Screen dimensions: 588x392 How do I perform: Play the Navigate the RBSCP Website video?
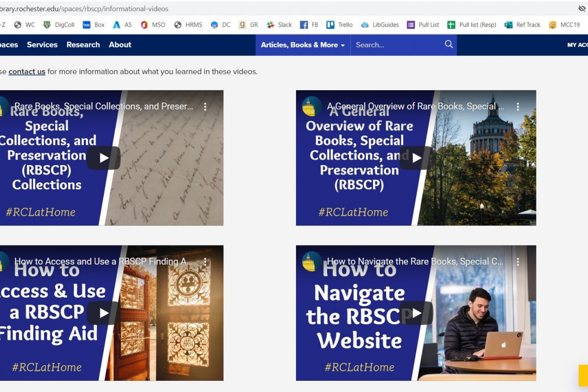click(x=416, y=313)
